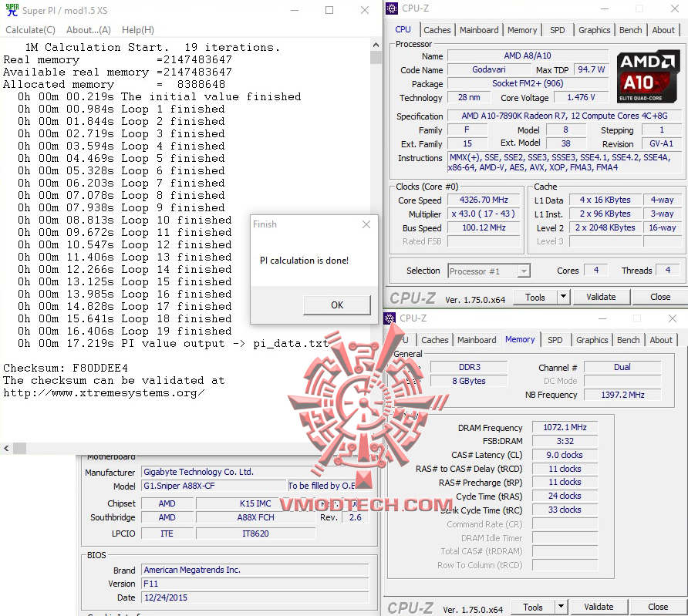Click the NB Frequency value 1397.2 MHz
Image resolution: width=688 pixels, height=616 pixels.
point(622,395)
